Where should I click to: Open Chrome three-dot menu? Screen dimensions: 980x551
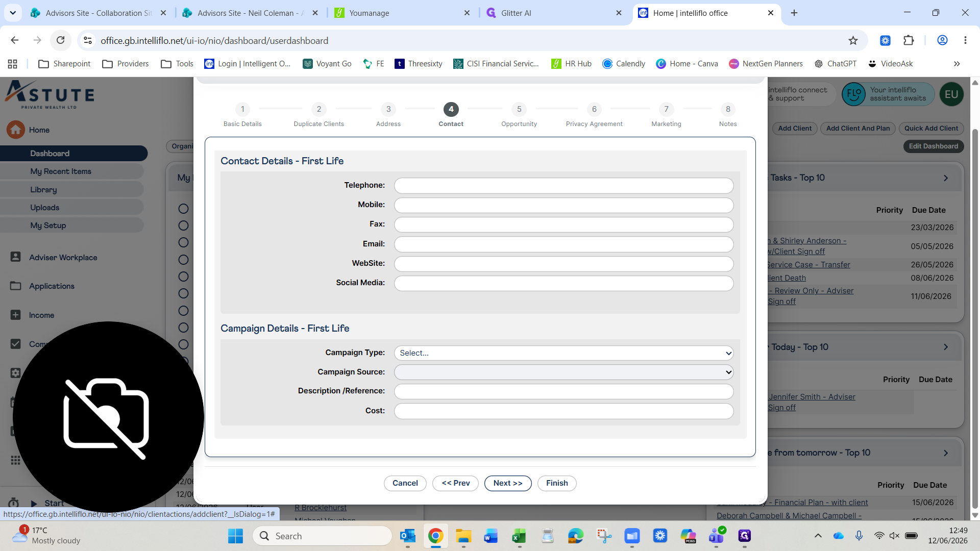(965, 40)
